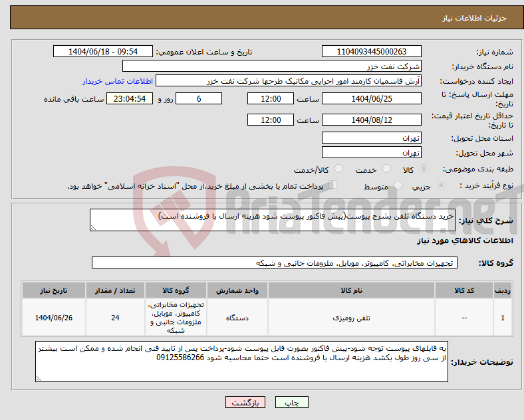The height and width of the screenshot is (420, 524).
Task: Click the چاپ (print) button
Action: (291, 402)
